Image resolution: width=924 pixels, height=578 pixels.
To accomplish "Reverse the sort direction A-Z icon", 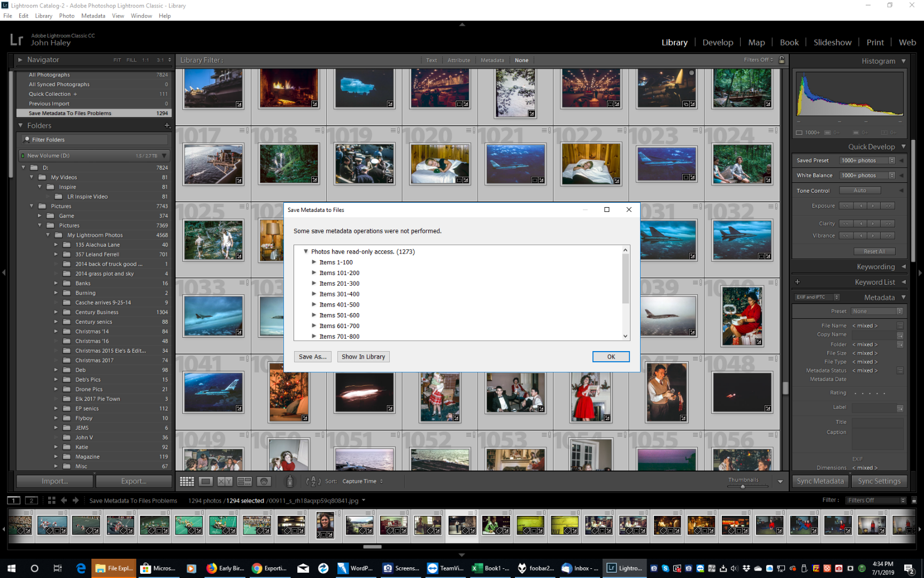I will point(313,482).
